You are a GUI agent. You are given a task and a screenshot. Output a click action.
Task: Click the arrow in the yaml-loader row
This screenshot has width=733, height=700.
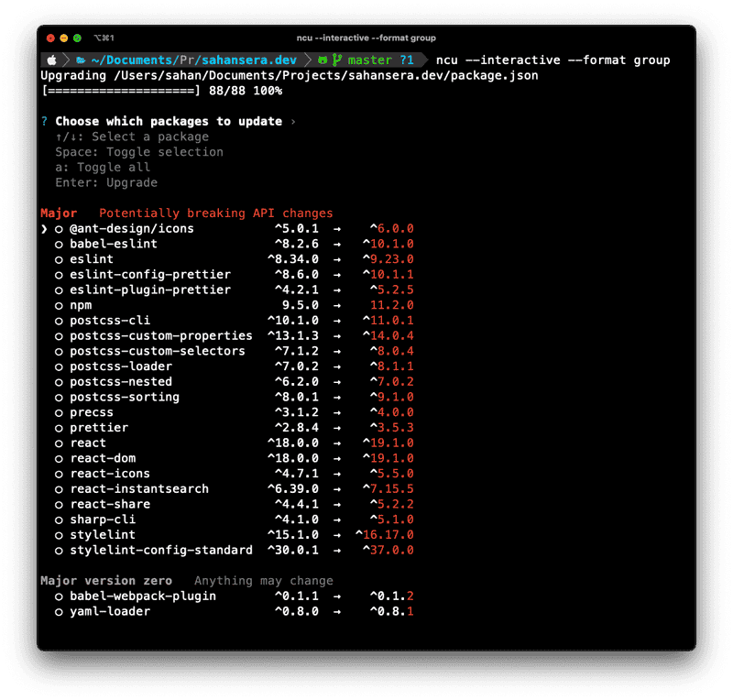(337, 612)
